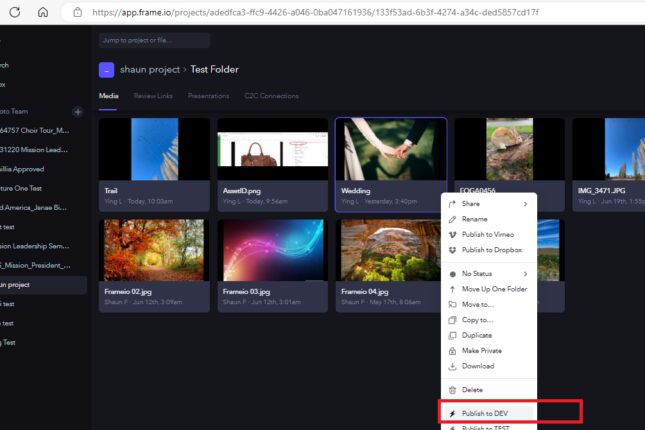
Task: Expand the Share submenu chevron
Action: 525,204
